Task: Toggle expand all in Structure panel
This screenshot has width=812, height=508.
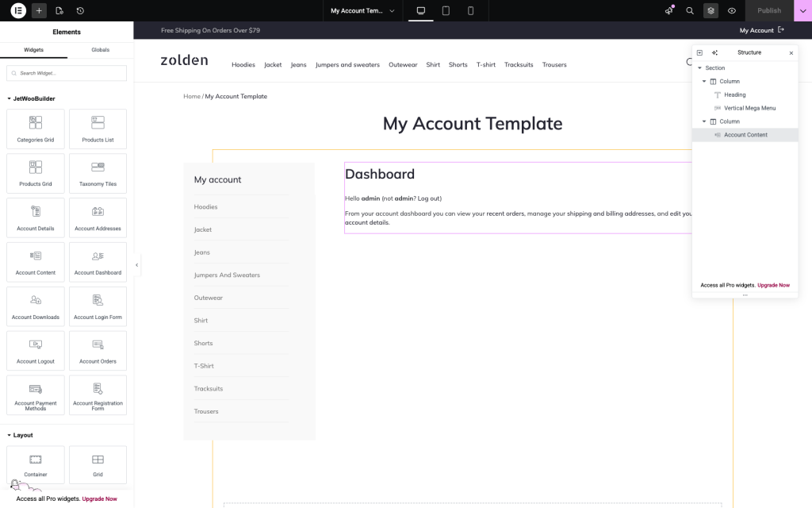Action: tap(699, 53)
